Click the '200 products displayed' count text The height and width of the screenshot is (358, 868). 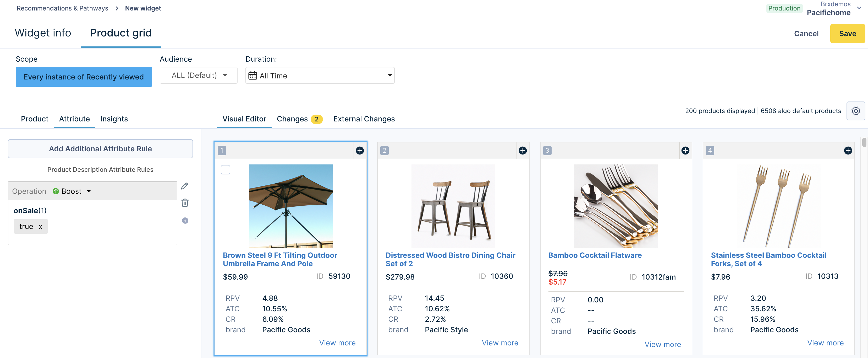coord(720,111)
